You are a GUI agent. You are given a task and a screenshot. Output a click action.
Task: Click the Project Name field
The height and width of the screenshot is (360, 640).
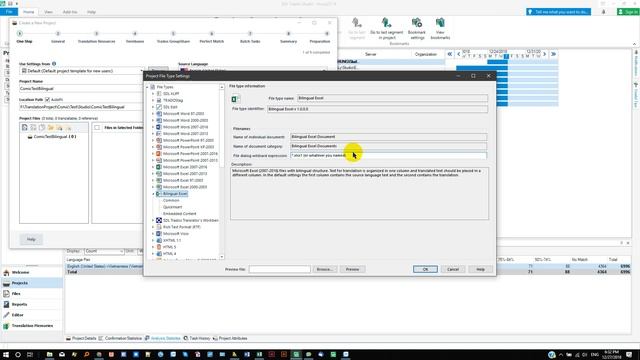point(81,89)
